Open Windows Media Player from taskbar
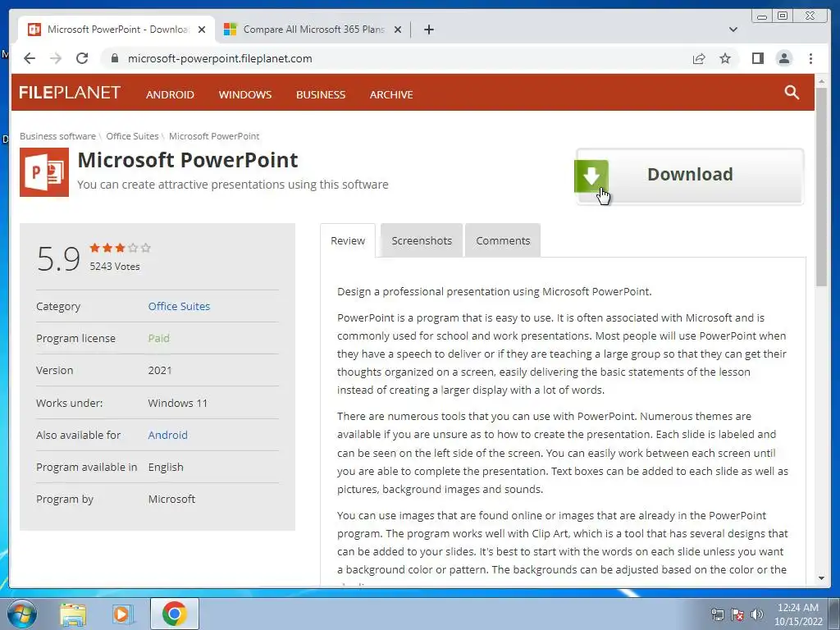 123,614
